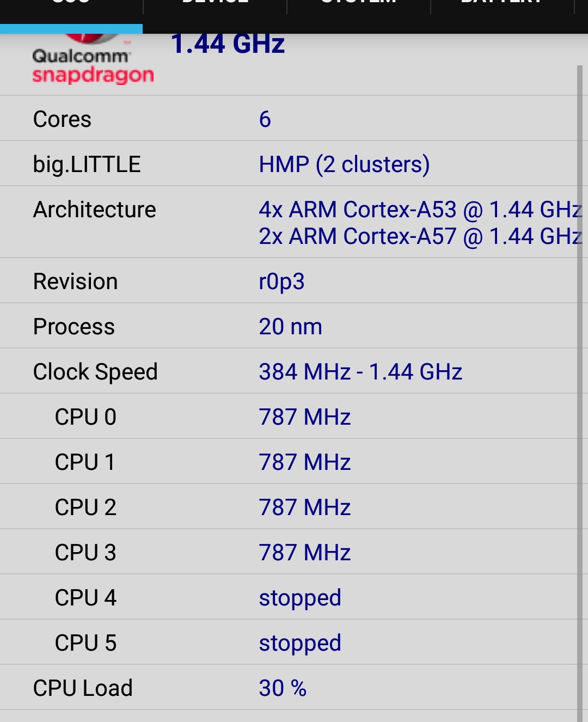588x722 pixels.
Task: Tap the Clock Speed range row
Action: coord(289,371)
